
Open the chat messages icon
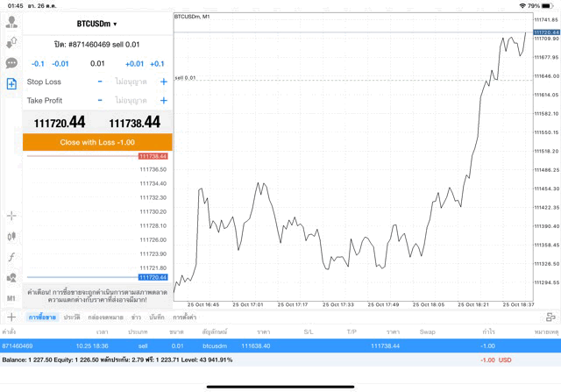[11, 63]
